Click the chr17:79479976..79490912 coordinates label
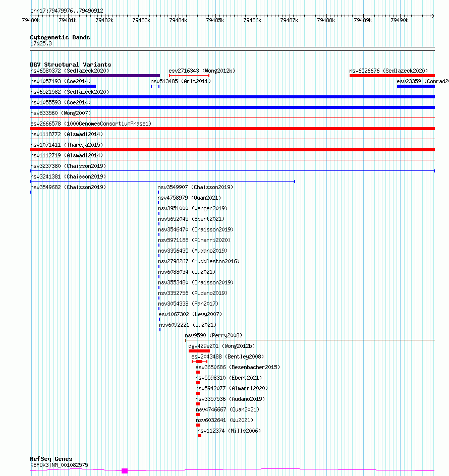Viewport: 449px width, 476px height. [x=67, y=11]
